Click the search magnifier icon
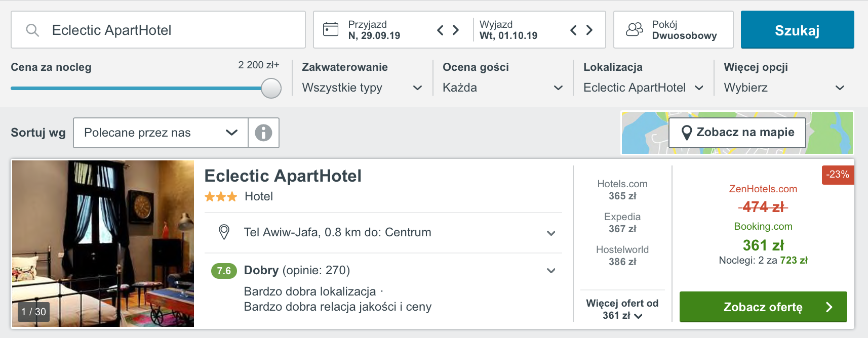868x338 pixels. point(32,30)
